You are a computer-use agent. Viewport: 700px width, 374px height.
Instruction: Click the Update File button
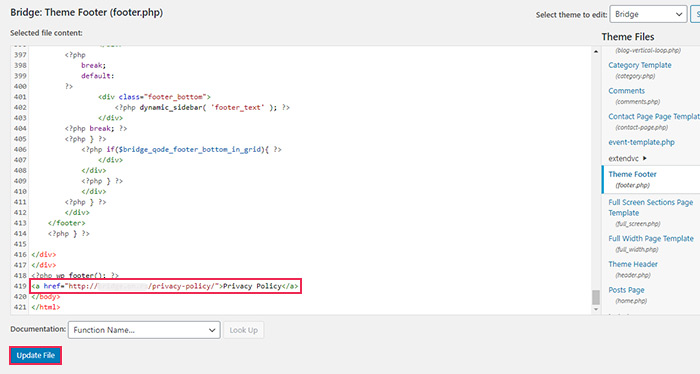point(35,355)
